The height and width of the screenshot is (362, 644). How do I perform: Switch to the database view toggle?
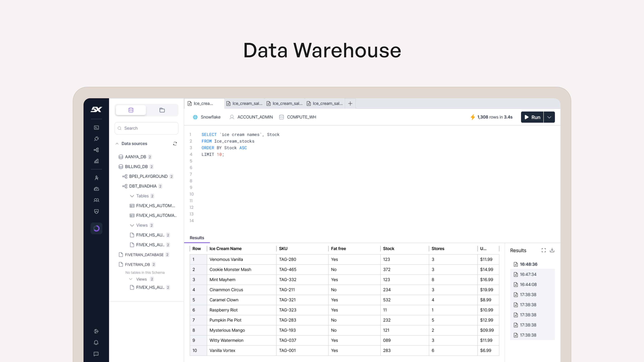tap(131, 110)
